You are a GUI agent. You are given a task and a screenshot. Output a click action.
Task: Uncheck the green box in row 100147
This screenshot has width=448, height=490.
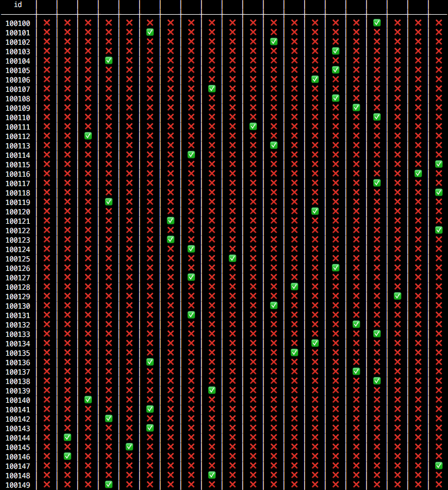(x=439, y=466)
